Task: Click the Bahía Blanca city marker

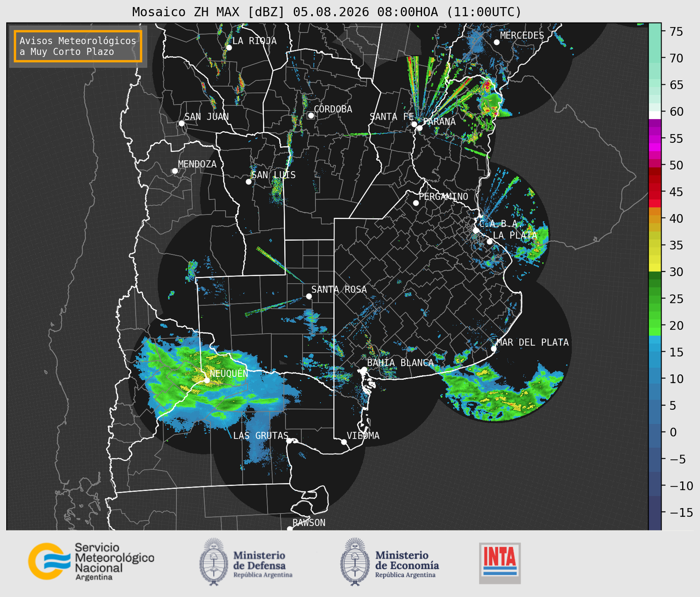Action: coord(364,369)
